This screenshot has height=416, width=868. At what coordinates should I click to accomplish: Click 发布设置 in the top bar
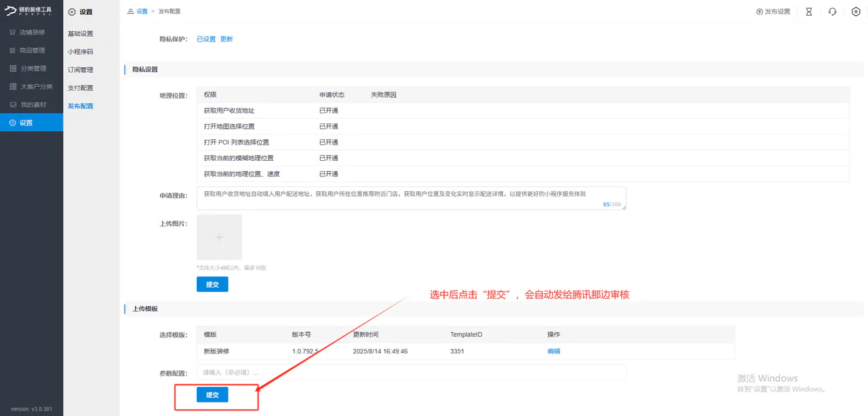coord(773,12)
